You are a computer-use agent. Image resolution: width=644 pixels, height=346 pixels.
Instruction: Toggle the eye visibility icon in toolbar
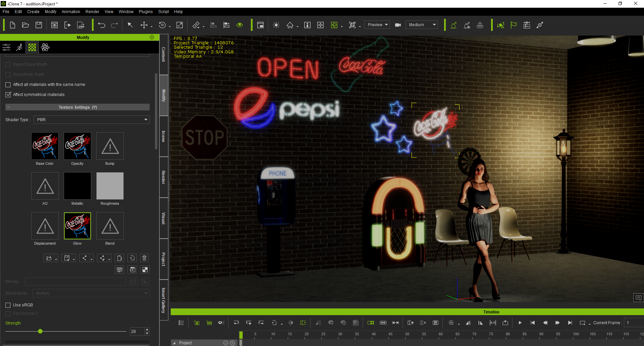coord(239,25)
